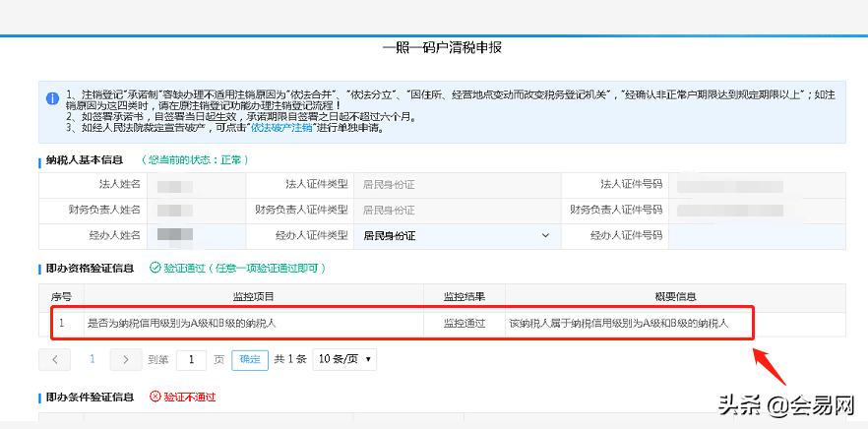
Task: Click the red verification failed cross icon
Action: click(155, 397)
